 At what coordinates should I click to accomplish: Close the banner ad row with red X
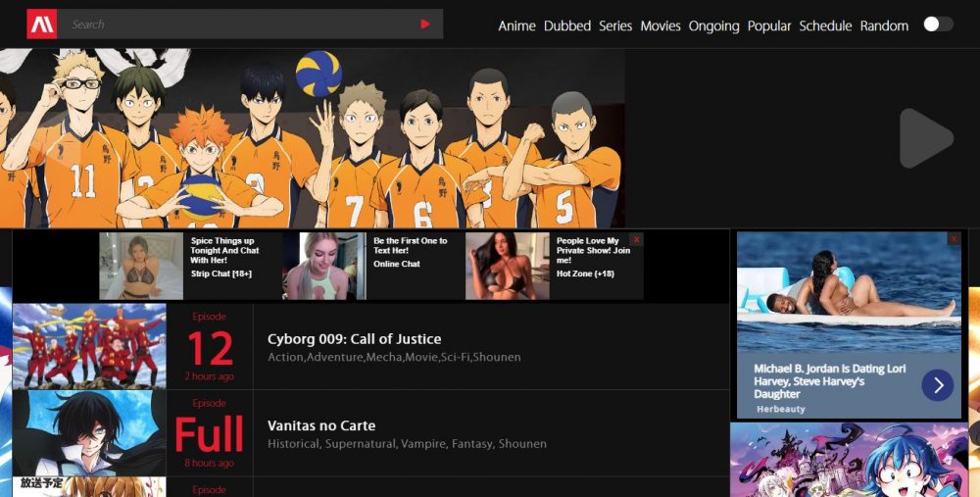tap(636, 239)
